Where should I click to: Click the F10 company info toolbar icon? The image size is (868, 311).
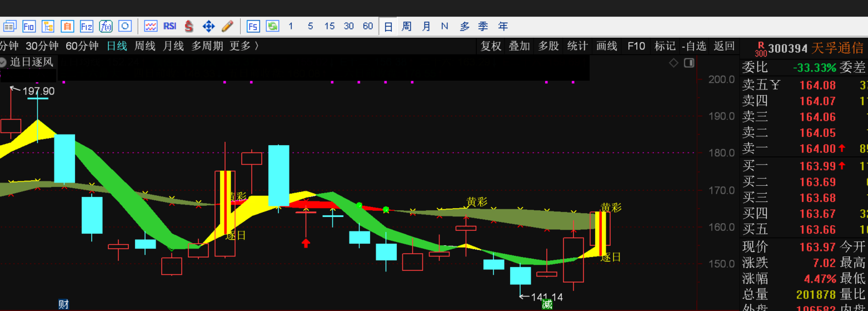coord(29,26)
